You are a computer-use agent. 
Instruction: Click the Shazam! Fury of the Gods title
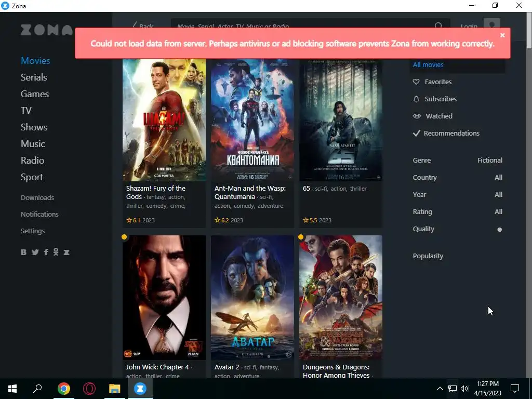(x=156, y=192)
